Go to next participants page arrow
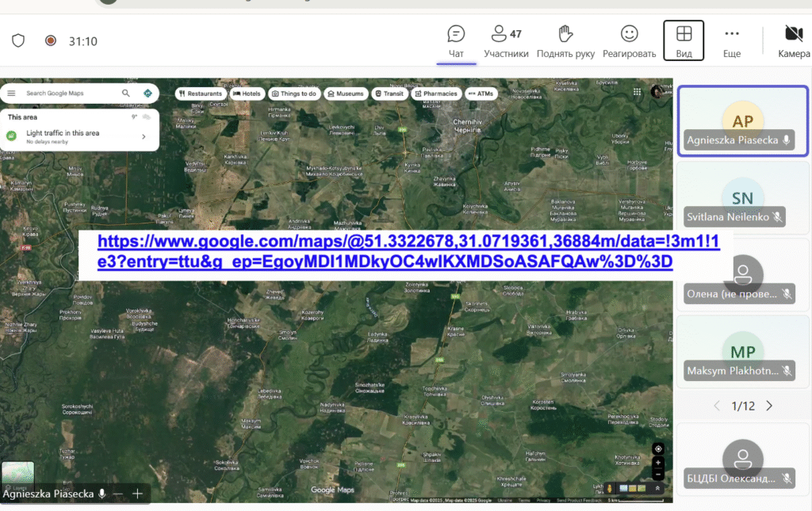Viewport: 812px width, 511px height. [x=768, y=406]
